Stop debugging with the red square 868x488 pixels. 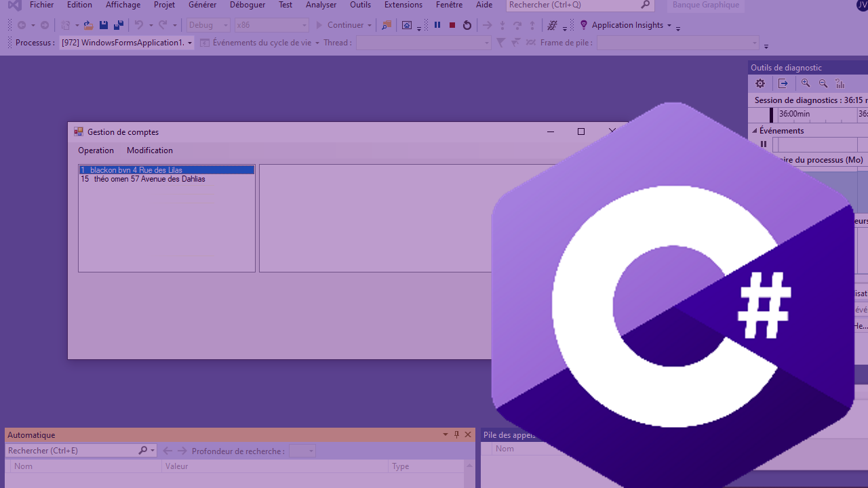452,25
